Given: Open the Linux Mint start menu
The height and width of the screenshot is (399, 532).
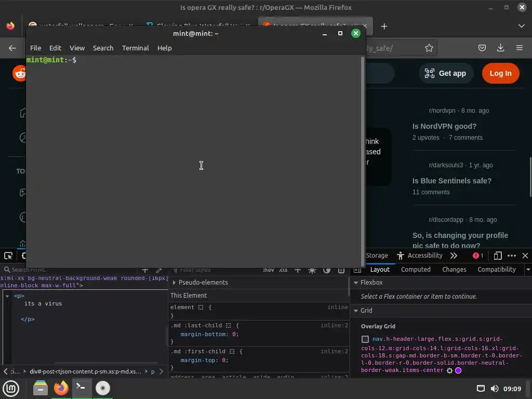Looking at the screenshot, I should [x=11, y=388].
